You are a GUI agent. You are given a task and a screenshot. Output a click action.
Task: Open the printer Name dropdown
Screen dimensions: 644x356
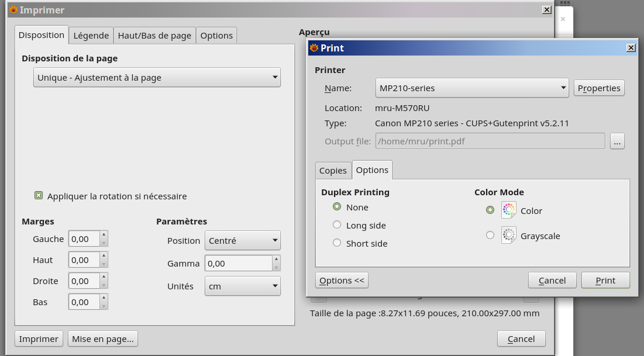click(x=471, y=88)
